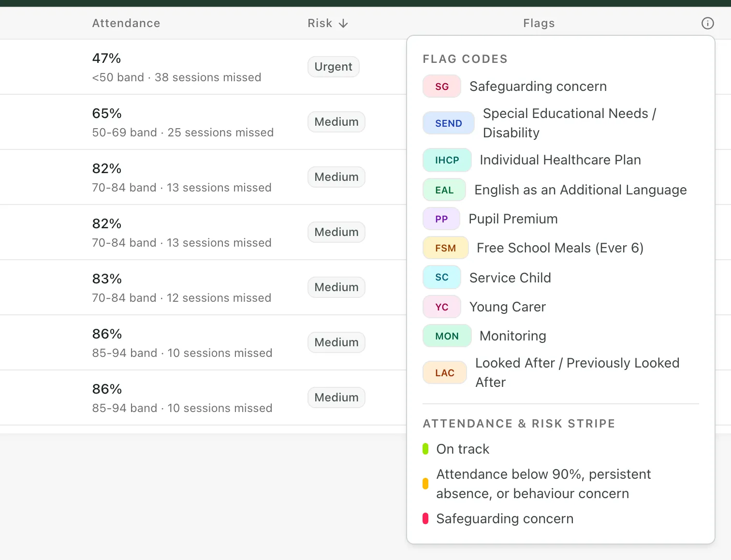The width and height of the screenshot is (731, 560).
Task: Click the 65% attendance value
Action: [x=107, y=113]
